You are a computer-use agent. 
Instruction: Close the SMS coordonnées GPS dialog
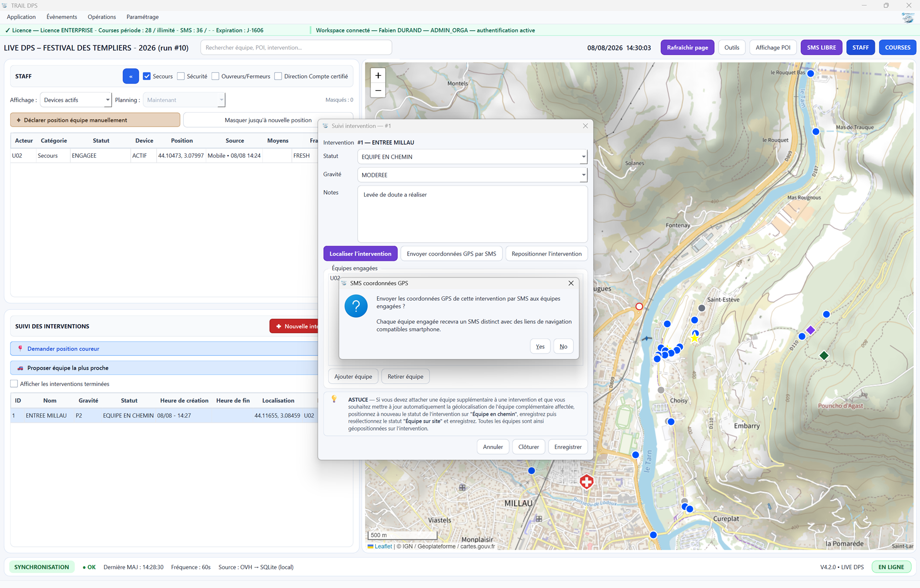[x=571, y=283]
